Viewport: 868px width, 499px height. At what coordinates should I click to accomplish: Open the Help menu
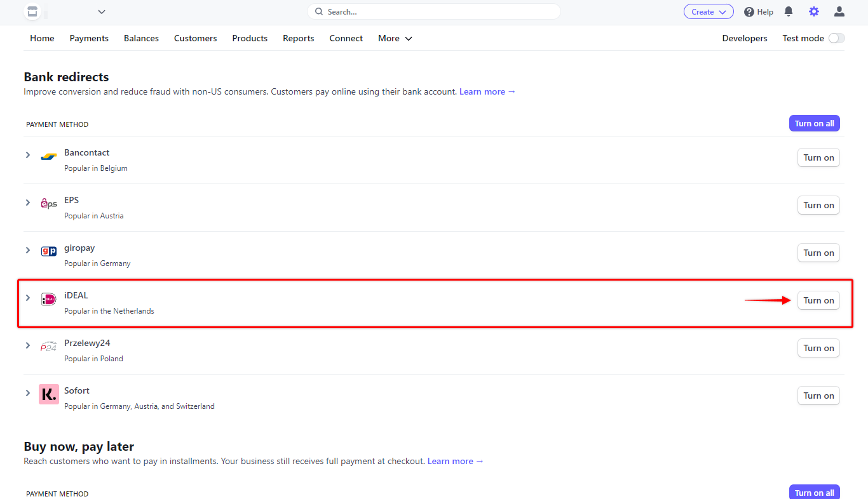(x=759, y=11)
